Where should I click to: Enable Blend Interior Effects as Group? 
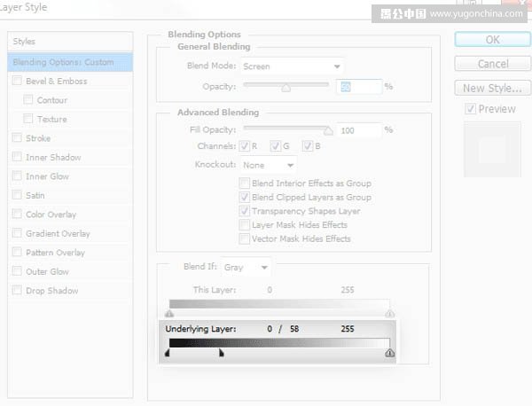click(245, 183)
